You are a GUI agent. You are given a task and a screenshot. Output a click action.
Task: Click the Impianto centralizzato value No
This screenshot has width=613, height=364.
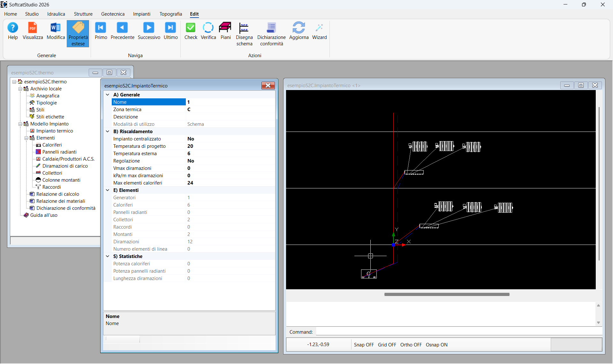point(230,139)
